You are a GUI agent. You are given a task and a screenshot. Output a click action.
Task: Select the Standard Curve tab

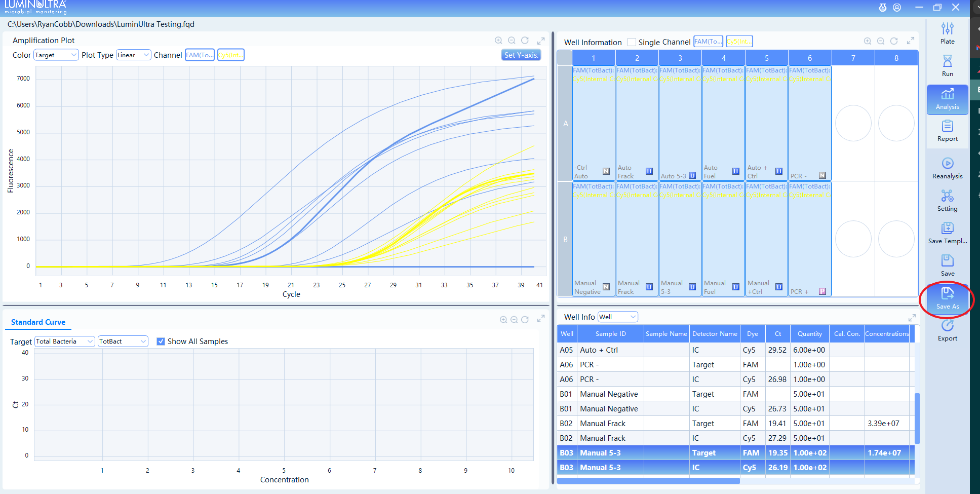pyautogui.click(x=38, y=322)
